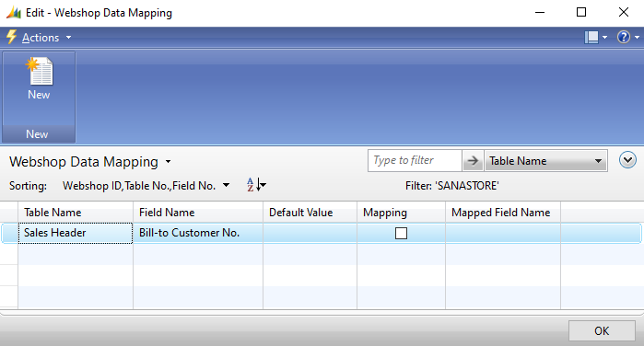Screen dimensions: 644x346
Task: Apply filter with the arrow button
Action: 473,160
